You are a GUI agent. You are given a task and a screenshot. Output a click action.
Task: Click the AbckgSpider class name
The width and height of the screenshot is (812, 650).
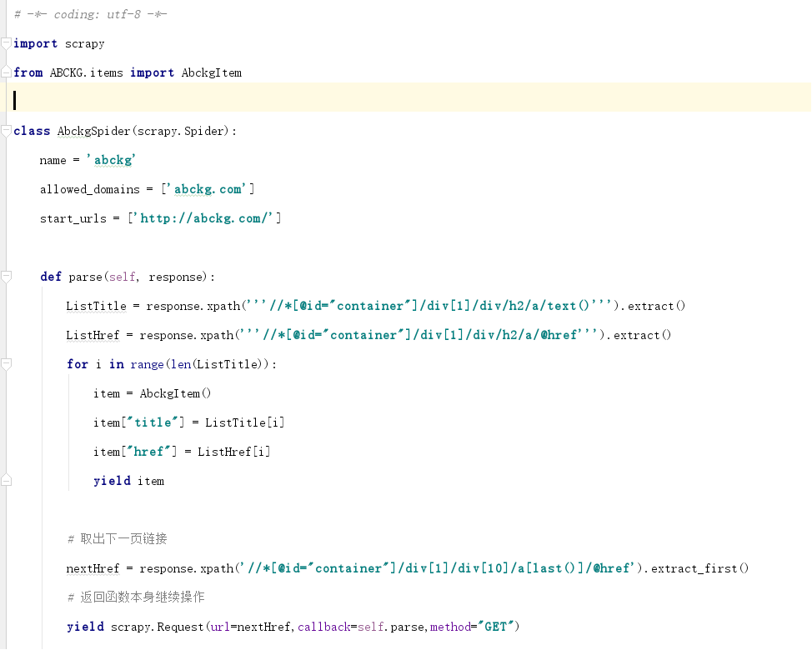[x=93, y=131]
